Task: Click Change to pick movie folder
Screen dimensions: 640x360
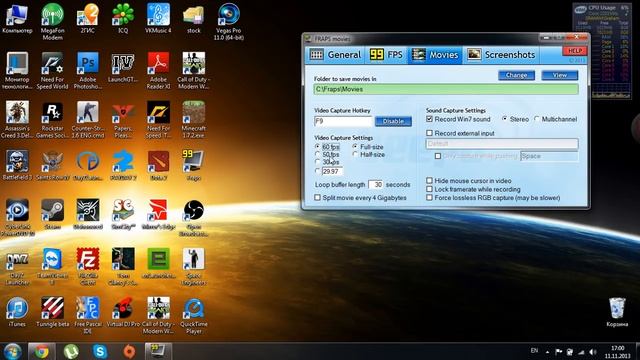Action: pyautogui.click(x=516, y=75)
